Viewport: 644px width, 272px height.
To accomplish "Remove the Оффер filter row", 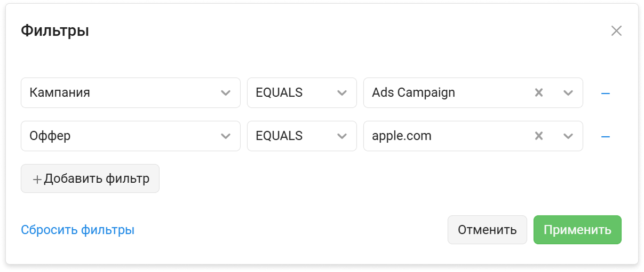I will pyautogui.click(x=605, y=137).
